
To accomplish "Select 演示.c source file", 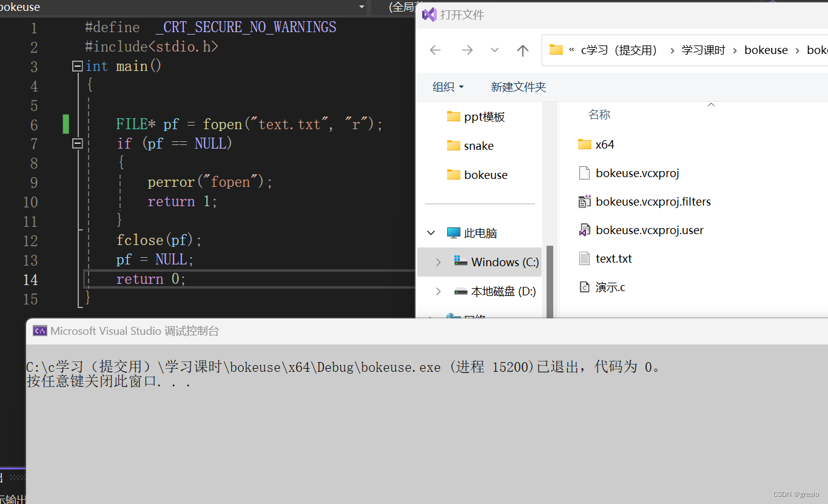I will [610, 287].
